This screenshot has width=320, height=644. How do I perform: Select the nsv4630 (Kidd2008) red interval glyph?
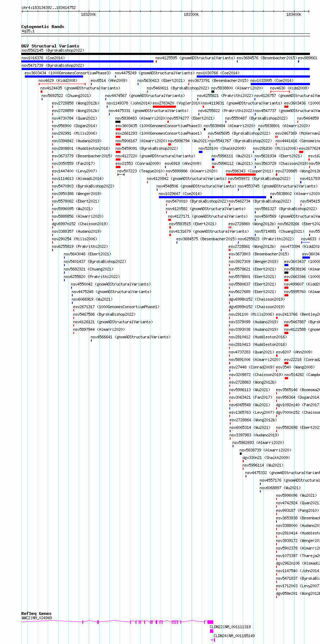280,92
